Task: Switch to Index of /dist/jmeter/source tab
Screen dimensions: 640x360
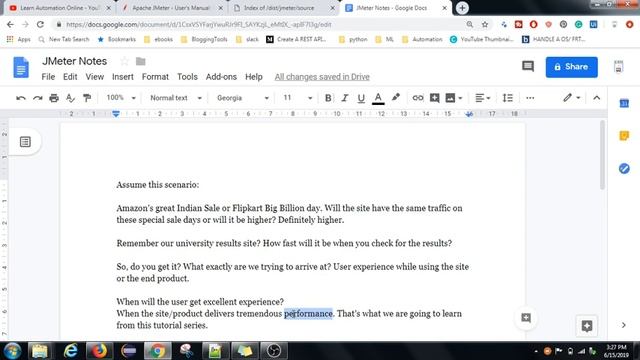Action: (x=283, y=8)
